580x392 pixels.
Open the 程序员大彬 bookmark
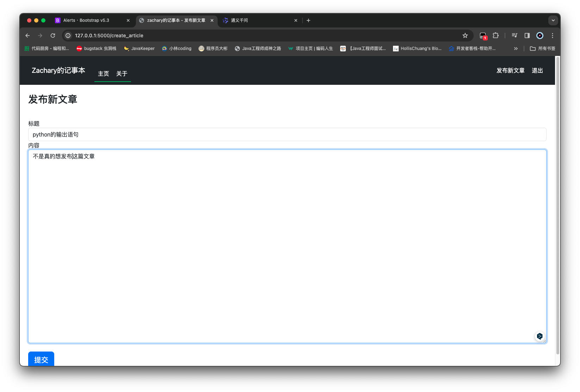tap(213, 49)
